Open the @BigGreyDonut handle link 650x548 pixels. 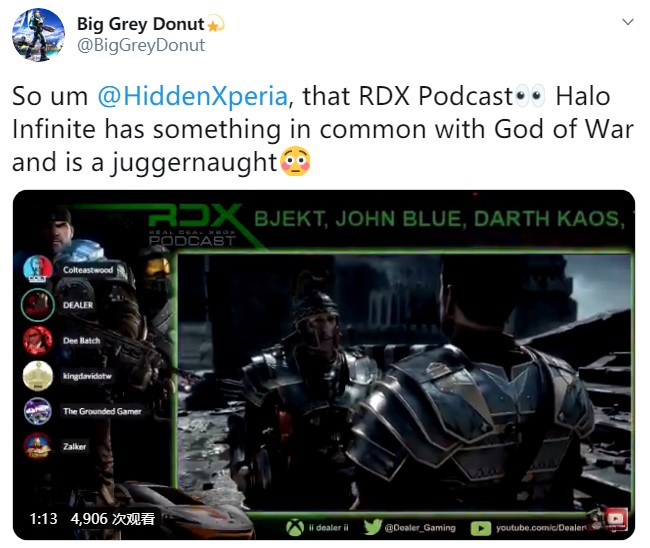pos(141,45)
